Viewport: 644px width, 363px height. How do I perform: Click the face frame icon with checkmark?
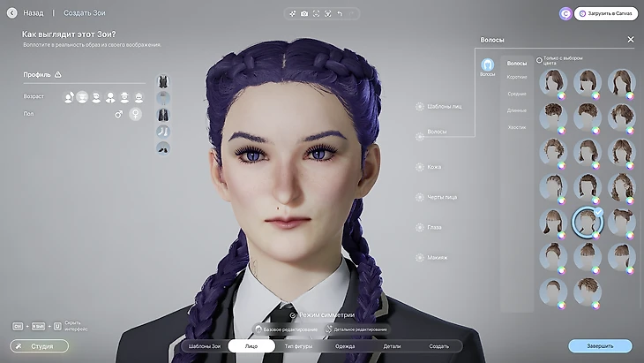328,13
